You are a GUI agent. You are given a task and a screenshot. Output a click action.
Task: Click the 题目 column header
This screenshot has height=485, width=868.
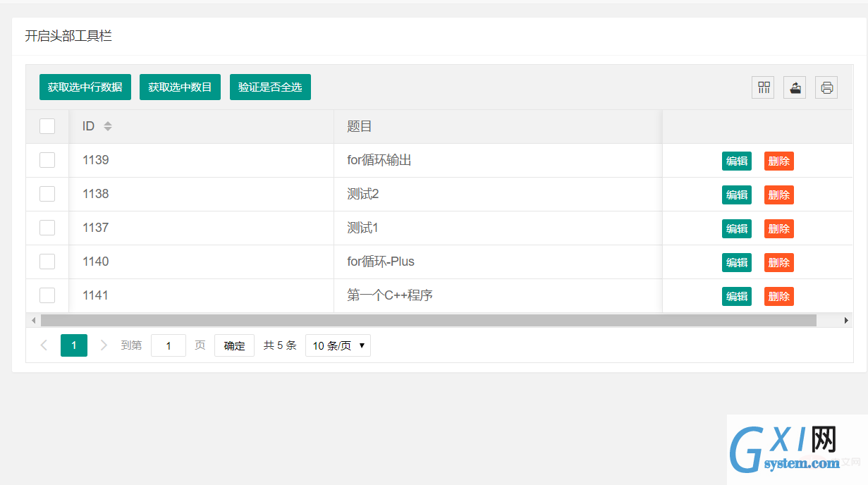[x=498, y=126]
